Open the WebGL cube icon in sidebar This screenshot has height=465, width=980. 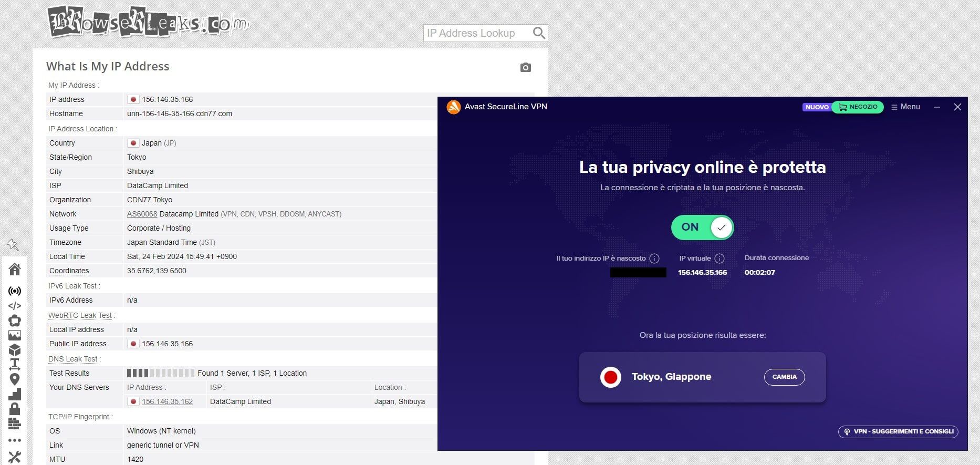[x=15, y=350]
